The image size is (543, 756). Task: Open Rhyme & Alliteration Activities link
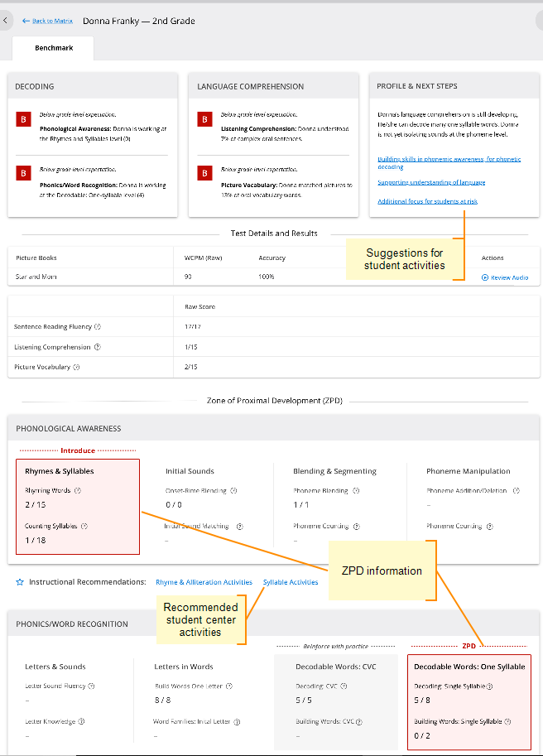204,582
